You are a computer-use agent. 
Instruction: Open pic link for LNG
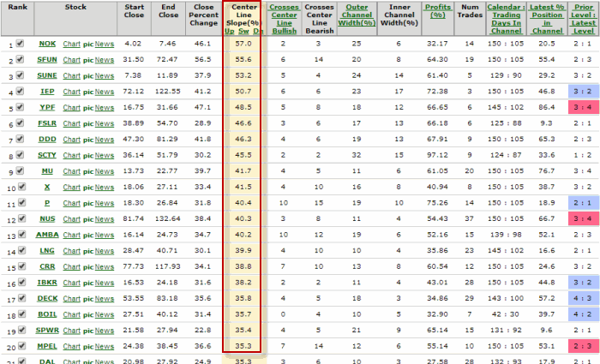pos(88,251)
